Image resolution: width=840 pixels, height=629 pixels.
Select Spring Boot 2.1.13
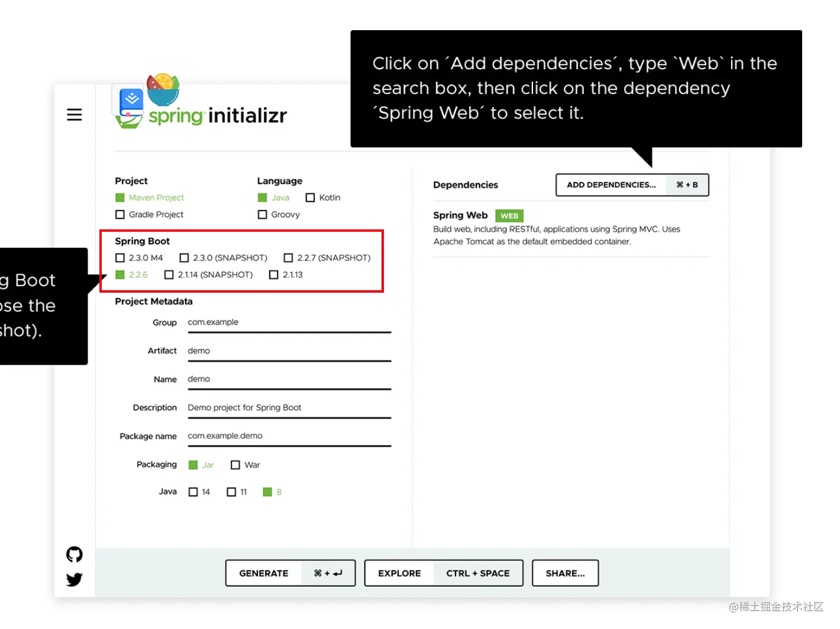[286, 275]
